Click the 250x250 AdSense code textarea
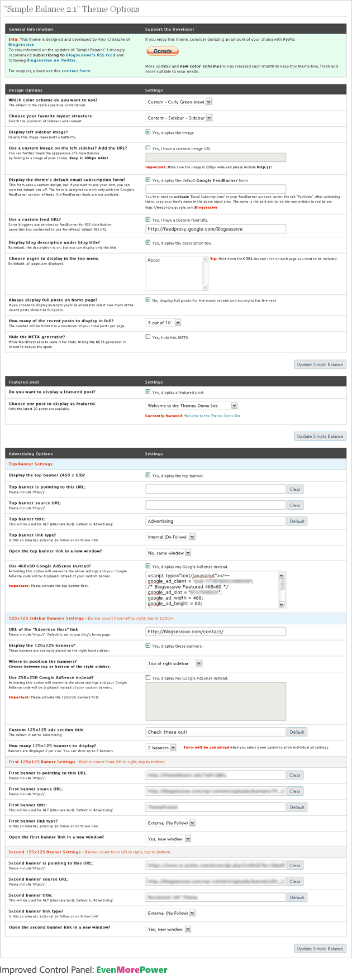352x980 pixels. (216, 701)
